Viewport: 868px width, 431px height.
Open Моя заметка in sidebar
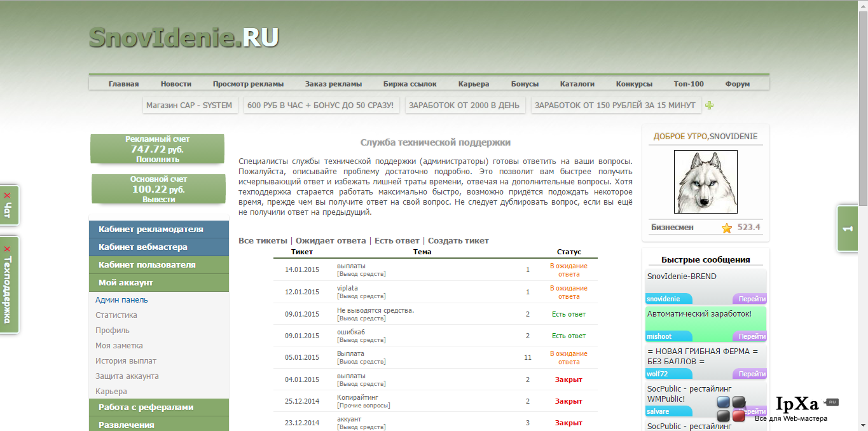(119, 346)
